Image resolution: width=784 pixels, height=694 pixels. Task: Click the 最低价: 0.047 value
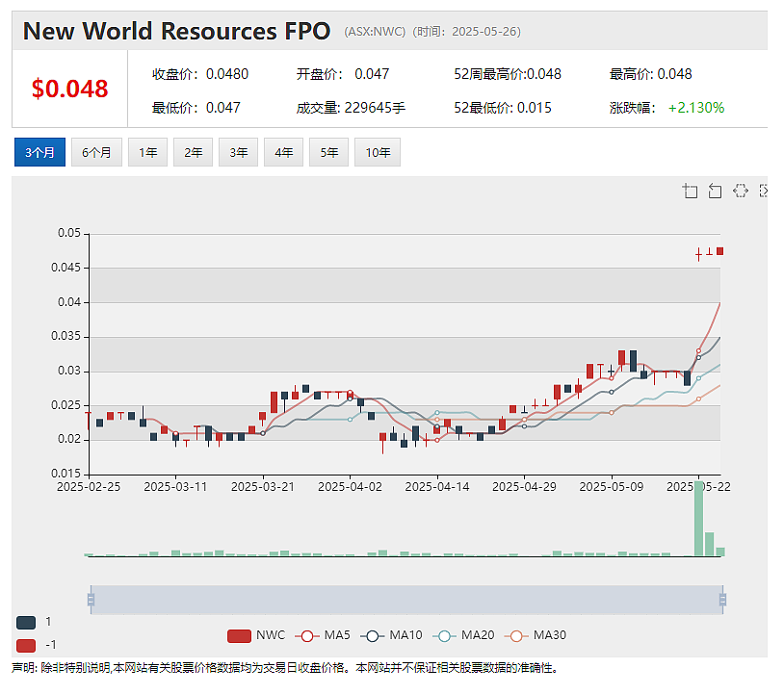click(x=196, y=108)
